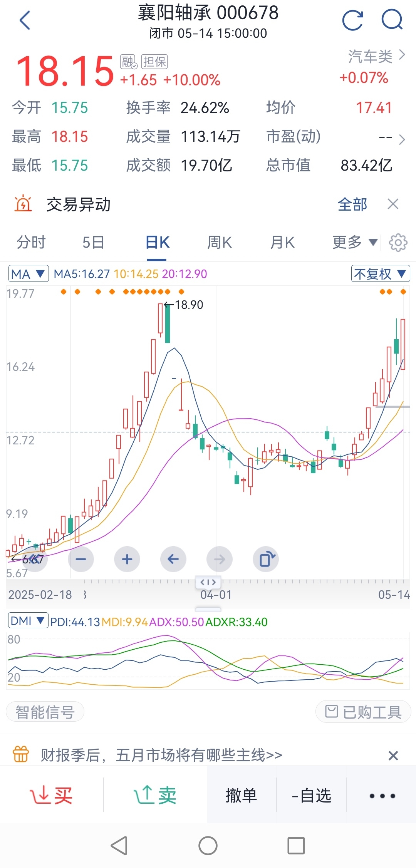The image size is (416, 868).
Task: Grab the chart range slider handle
Action: (x=208, y=582)
